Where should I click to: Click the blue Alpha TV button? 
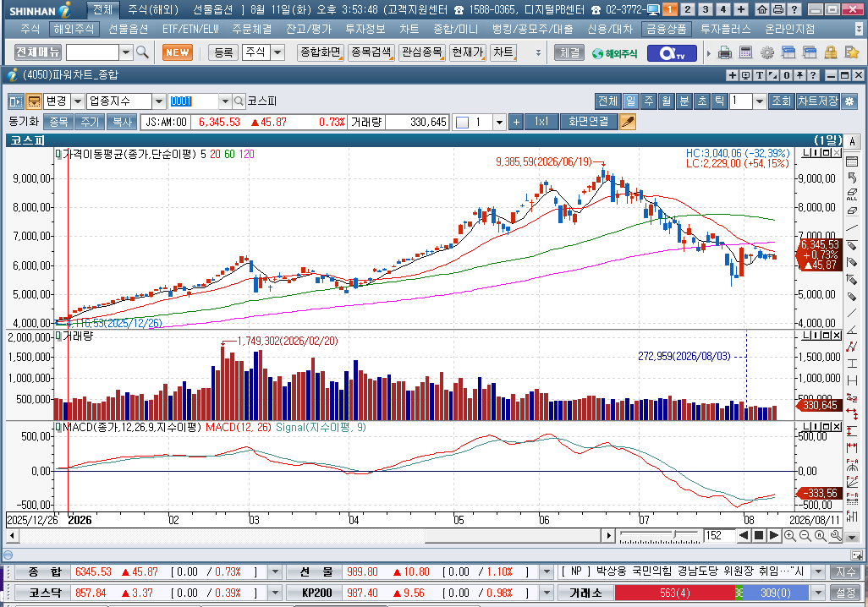(x=672, y=53)
